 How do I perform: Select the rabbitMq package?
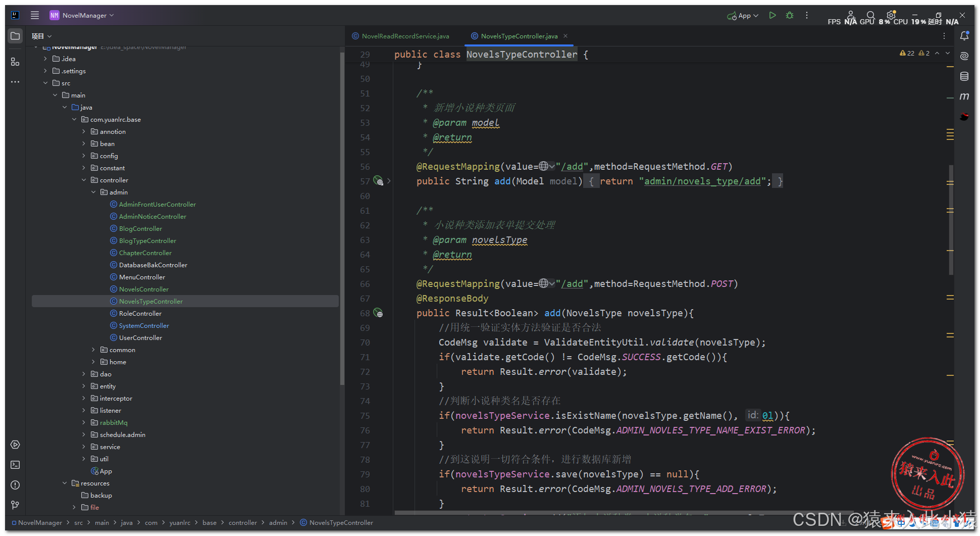[x=114, y=422]
